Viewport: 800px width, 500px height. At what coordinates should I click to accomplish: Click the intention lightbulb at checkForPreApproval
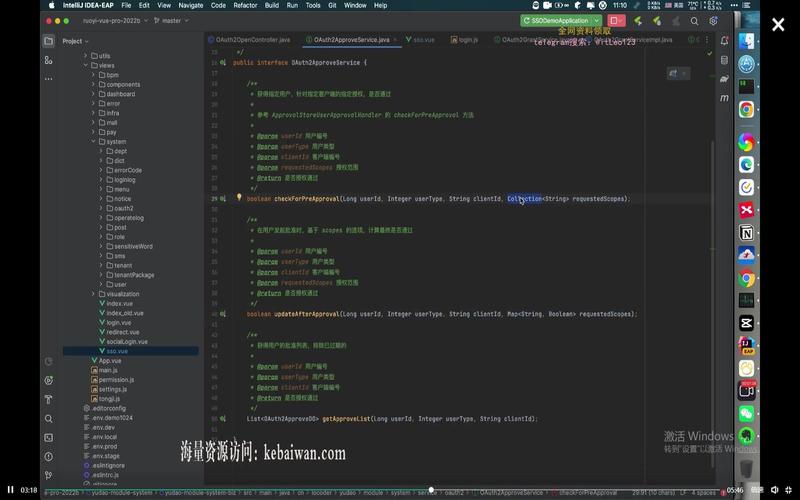pos(239,197)
